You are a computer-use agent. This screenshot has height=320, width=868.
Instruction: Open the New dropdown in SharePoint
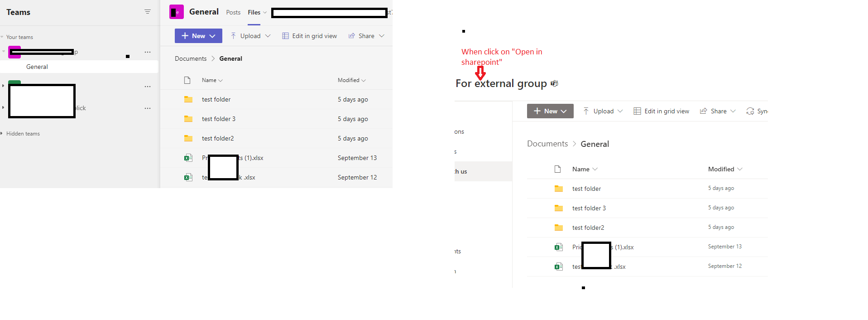tap(550, 111)
